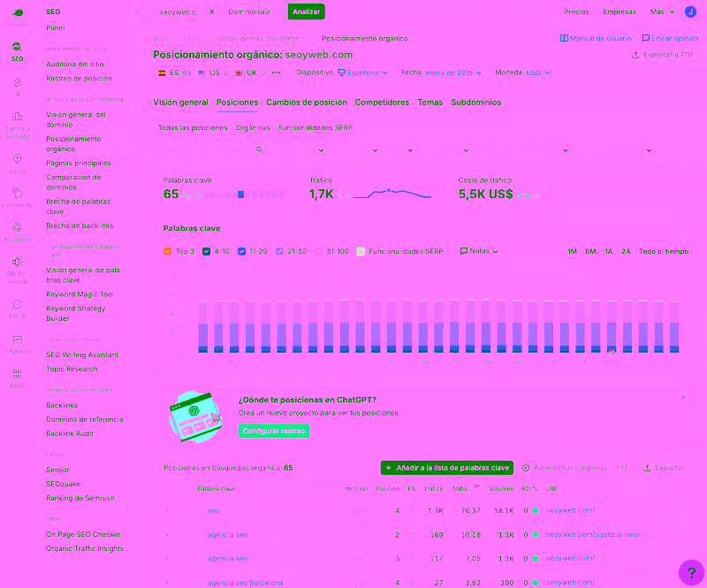This screenshot has height=588, width=707.
Task: Clear the seoyweb domain search field
Action: coord(212,11)
